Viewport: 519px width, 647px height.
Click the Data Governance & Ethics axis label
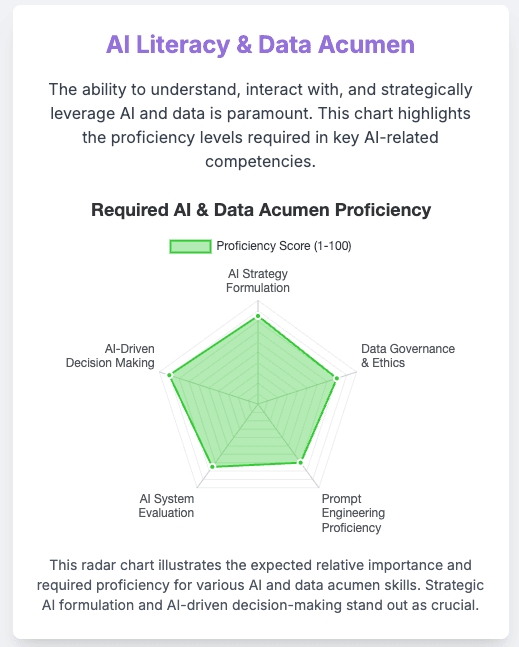point(408,356)
